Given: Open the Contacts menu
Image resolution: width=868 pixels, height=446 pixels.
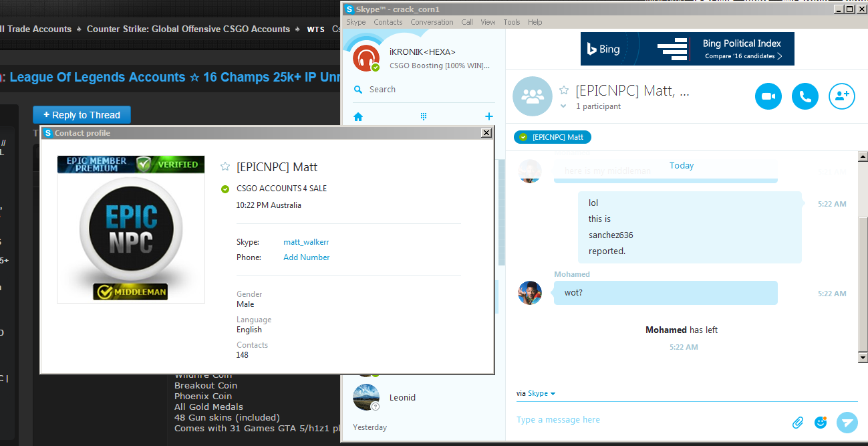Looking at the screenshot, I should click(x=388, y=22).
